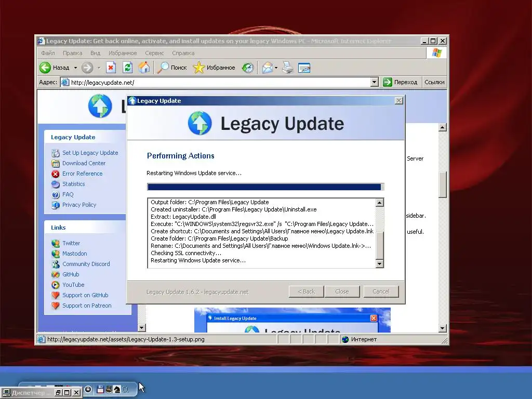Click the Close button in installer dialog
532x399 pixels.
[x=342, y=291]
